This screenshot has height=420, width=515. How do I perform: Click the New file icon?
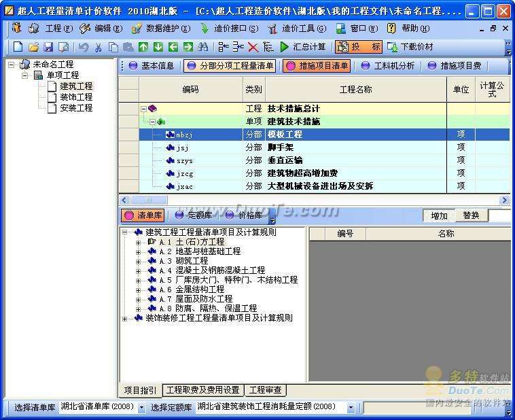pos(18,47)
